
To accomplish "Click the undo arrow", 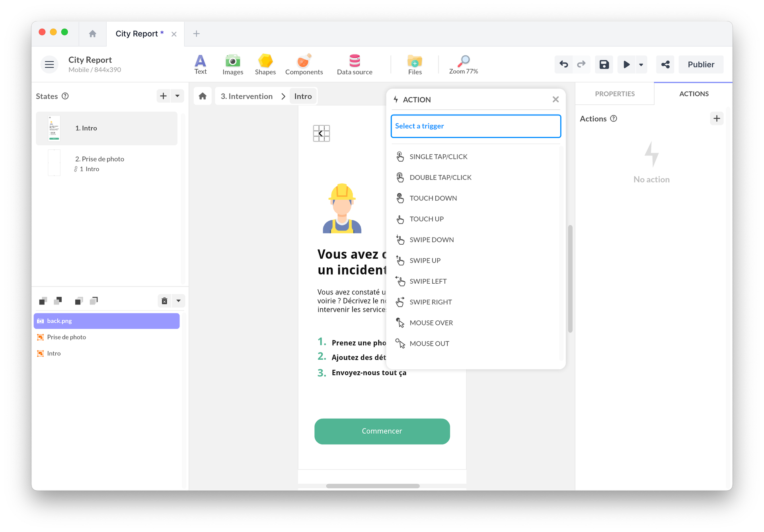I will click(563, 64).
